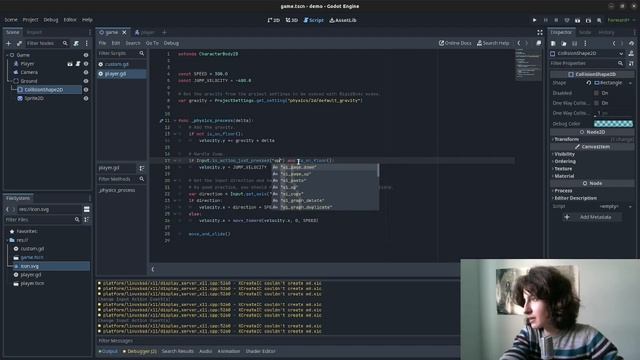Toggle visibility of Player node

coord(86,64)
